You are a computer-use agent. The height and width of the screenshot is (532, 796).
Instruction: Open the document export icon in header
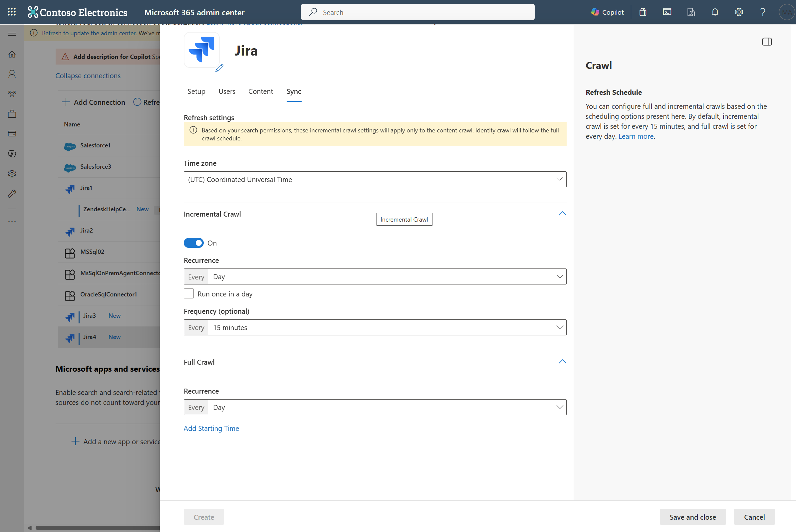point(691,12)
